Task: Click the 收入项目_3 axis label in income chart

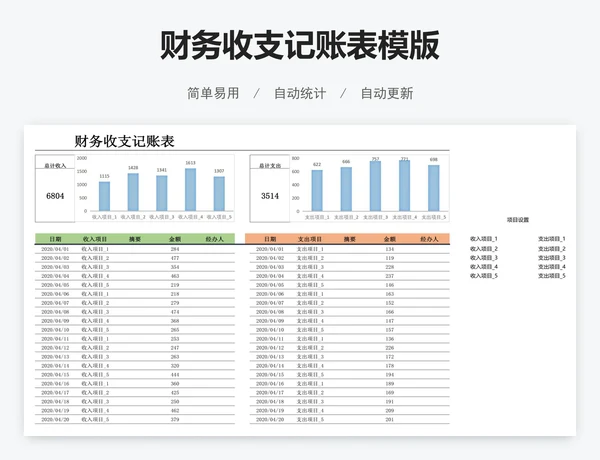Action: pos(161,217)
